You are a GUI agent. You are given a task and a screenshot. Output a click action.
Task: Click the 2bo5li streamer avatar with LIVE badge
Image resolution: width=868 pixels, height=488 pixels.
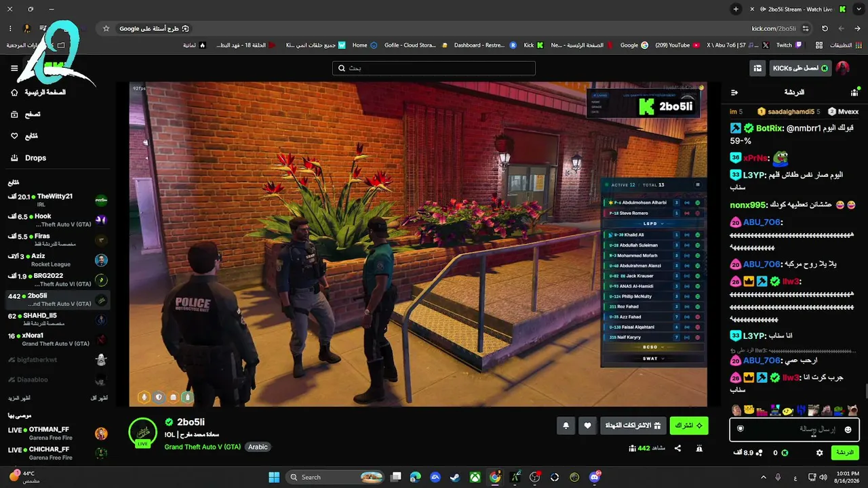click(x=142, y=432)
